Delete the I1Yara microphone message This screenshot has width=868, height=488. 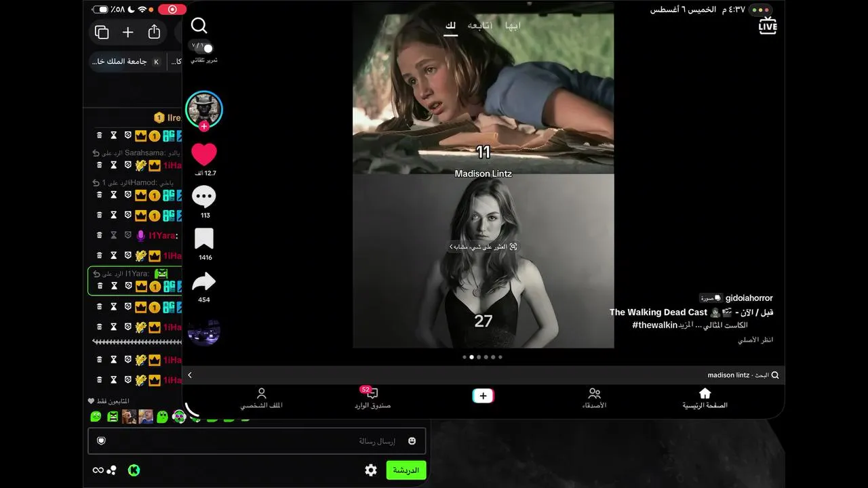[x=99, y=235]
